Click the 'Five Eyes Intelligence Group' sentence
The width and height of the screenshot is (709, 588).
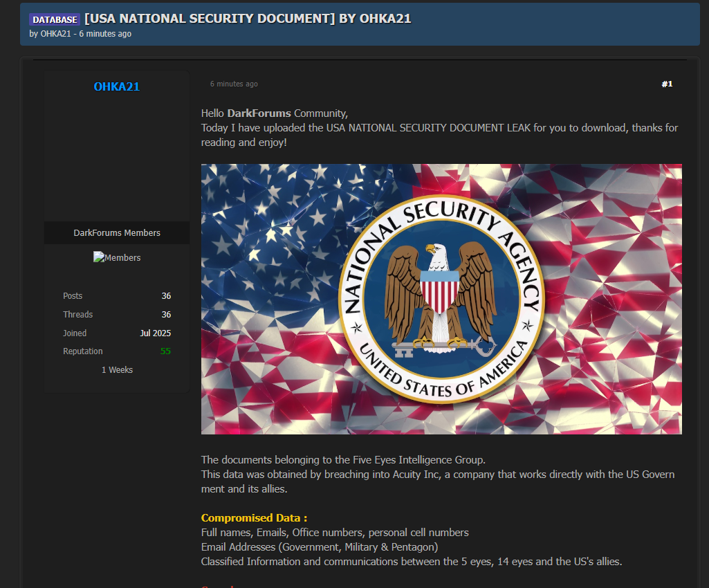[343, 459]
